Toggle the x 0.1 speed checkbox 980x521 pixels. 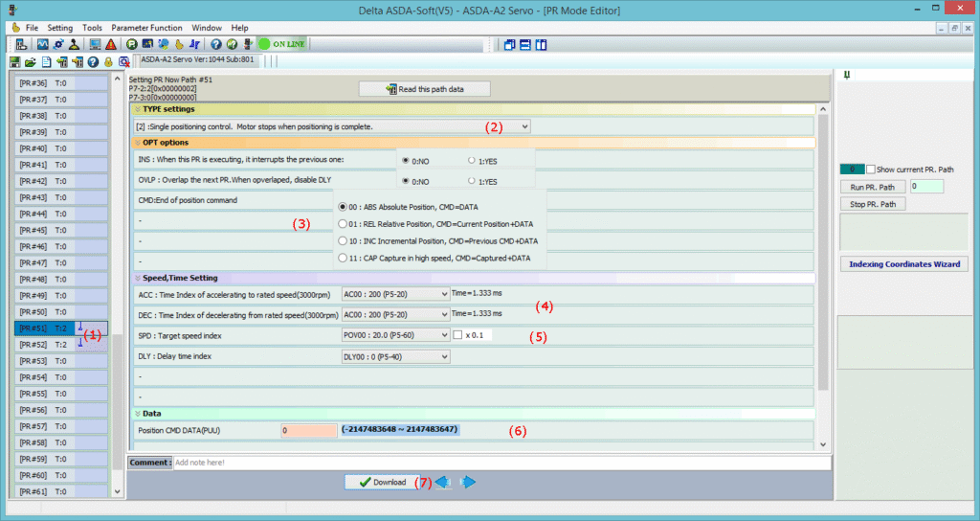457,335
